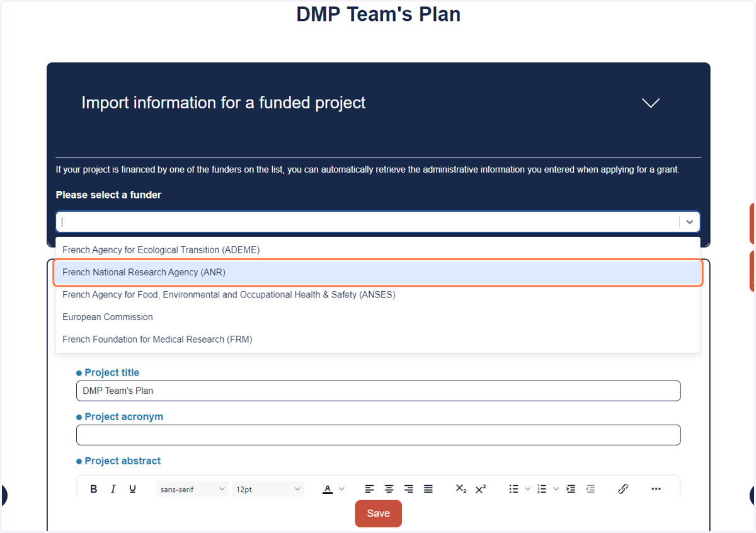Open 12pt font size dropdown
The image size is (756, 533).
click(268, 489)
